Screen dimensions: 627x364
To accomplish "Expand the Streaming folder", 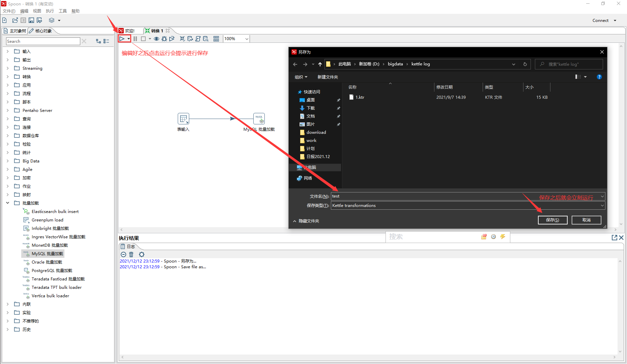I will point(8,68).
